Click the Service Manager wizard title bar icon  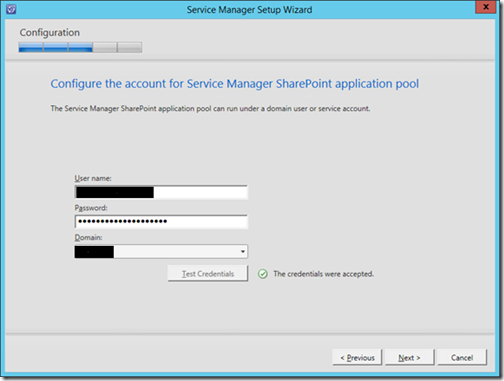[11, 9]
